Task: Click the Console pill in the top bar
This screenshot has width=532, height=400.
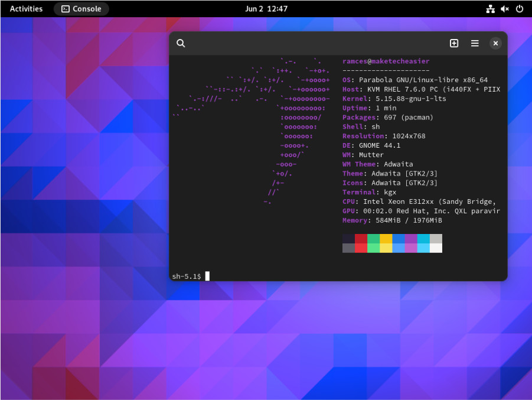Action: tap(81, 9)
